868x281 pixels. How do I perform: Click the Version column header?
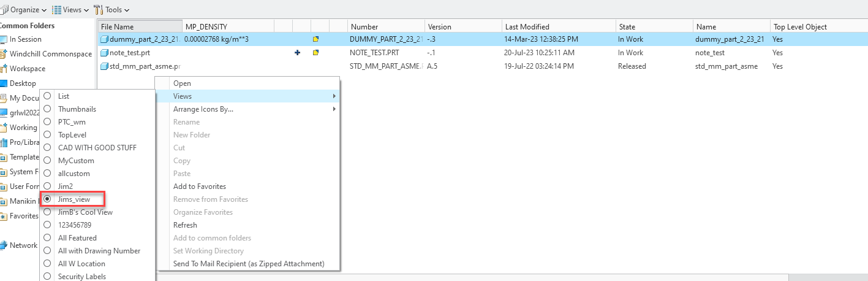coord(439,27)
